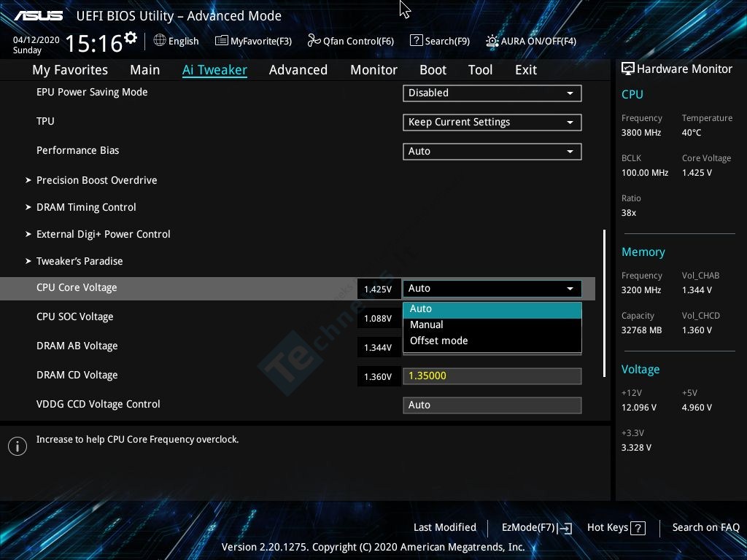Viewport: 747px width, 560px height.
Task: Select the DRAM CD Voltage row label
Action: click(77, 376)
